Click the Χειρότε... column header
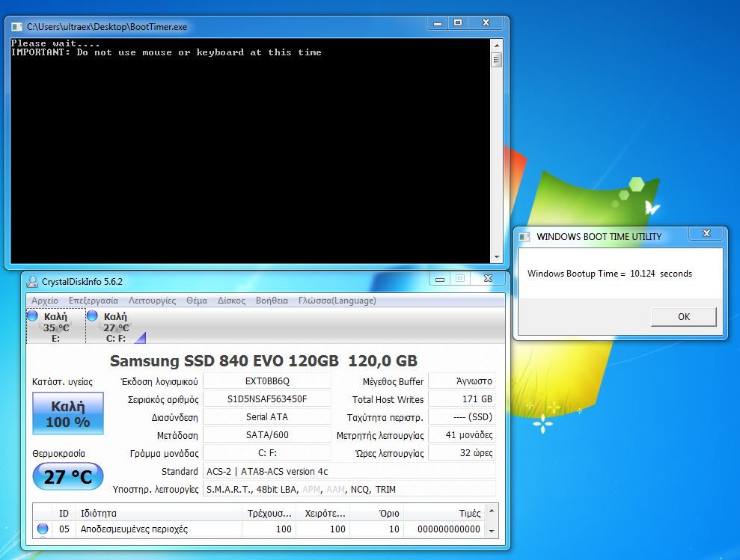Image resolution: width=740 pixels, height=560 pixels. (x=322, y=514)
